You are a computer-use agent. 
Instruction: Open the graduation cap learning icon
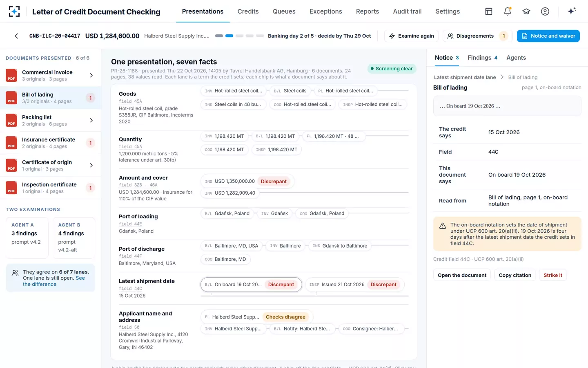point(526,11)
